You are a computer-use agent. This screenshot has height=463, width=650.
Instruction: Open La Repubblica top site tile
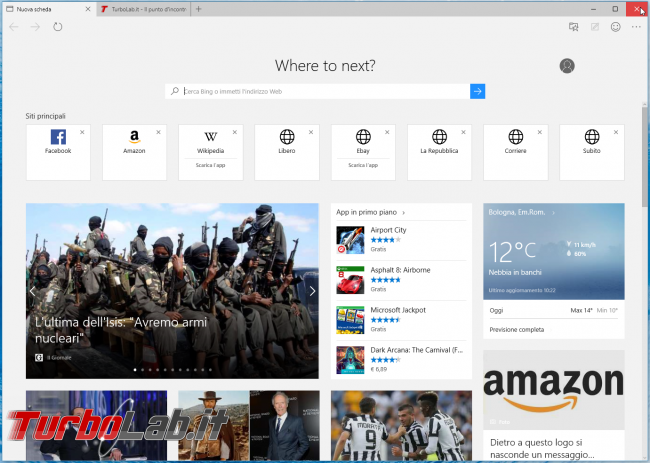(x=439, y=152)
